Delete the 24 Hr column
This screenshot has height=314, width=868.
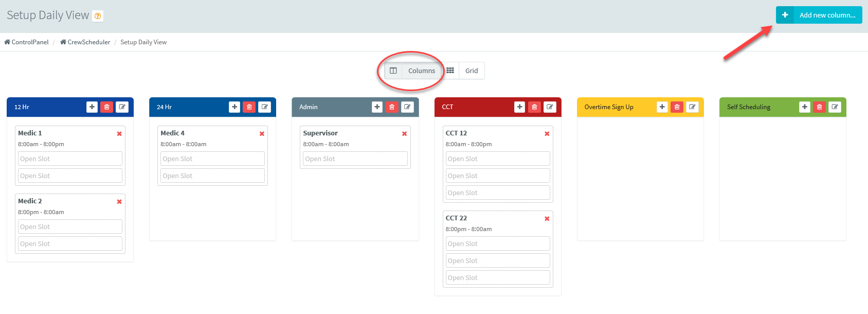[249, 107]
